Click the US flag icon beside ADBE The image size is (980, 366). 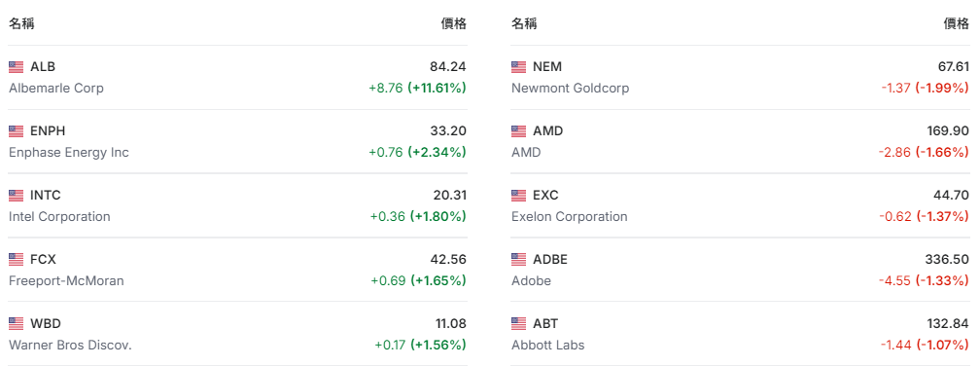[519, 260]
